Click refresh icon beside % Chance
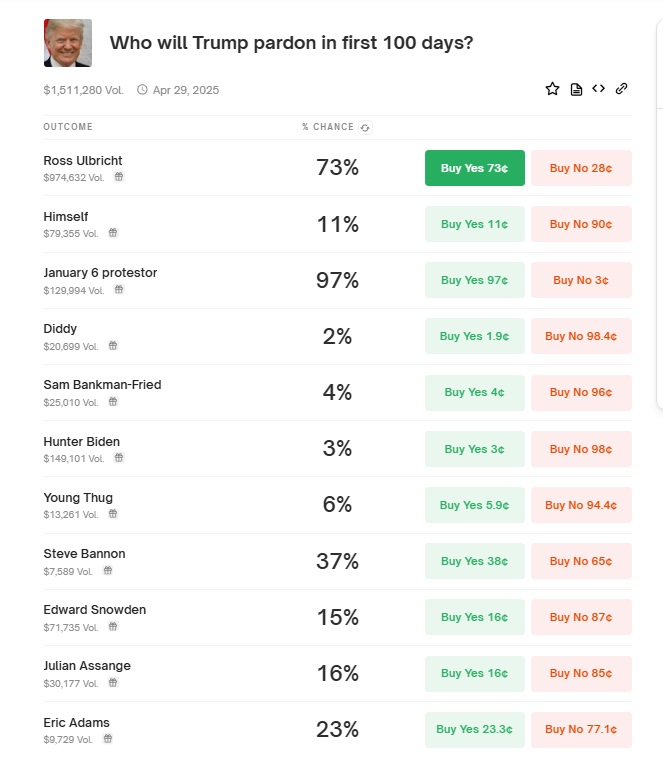This screenshot has height=767, width=663. click(x=365, y=128)
